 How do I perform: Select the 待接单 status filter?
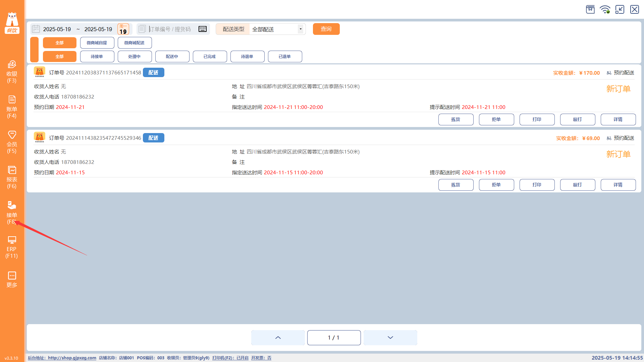[97, 57]
